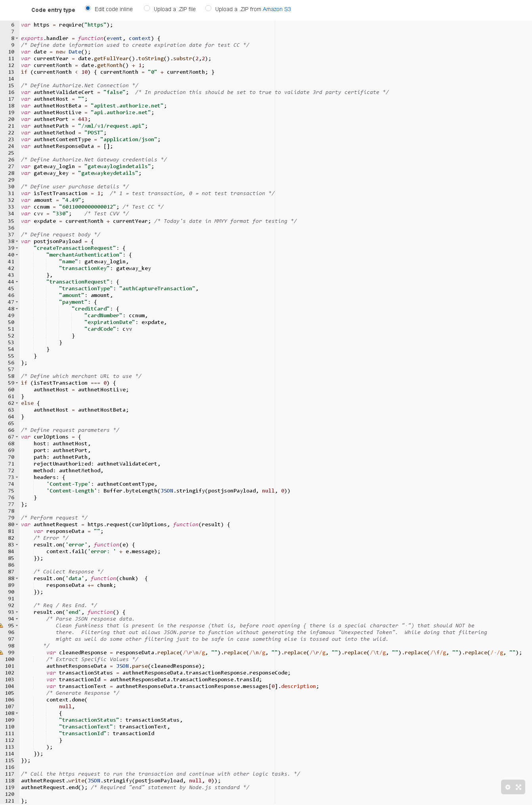
Task: Click the authnetMethod "POST" string
Action: 94,132
